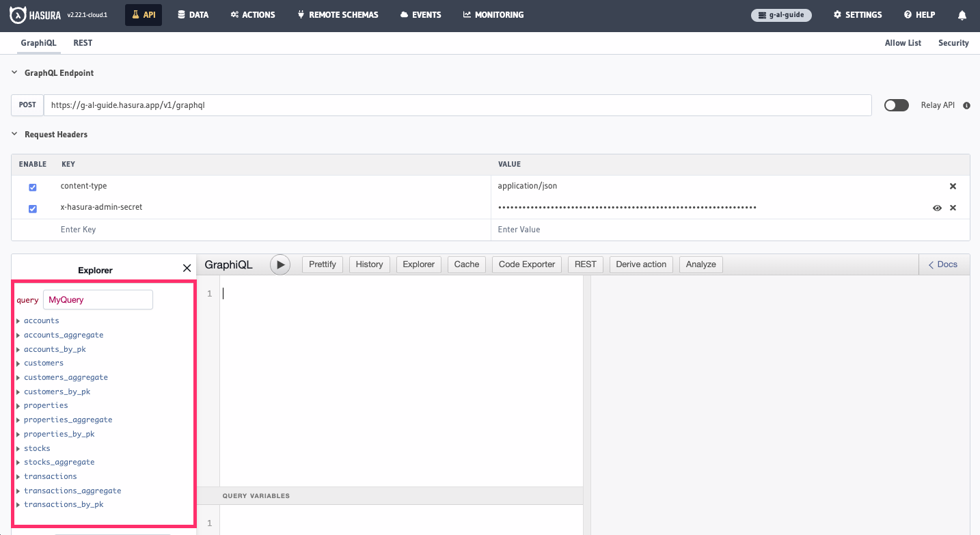980x535 pixels.
Task: Uncheck the x-hasura-admin-secret header
Action: [32, 208]
